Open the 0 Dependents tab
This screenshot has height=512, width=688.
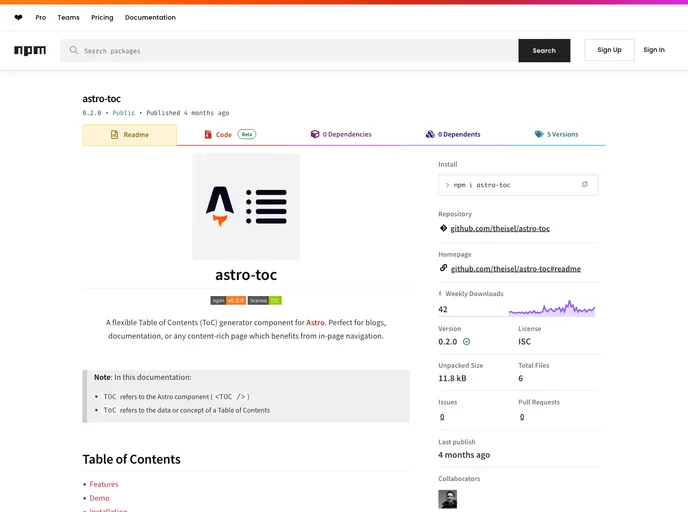[x=453, y=134]
